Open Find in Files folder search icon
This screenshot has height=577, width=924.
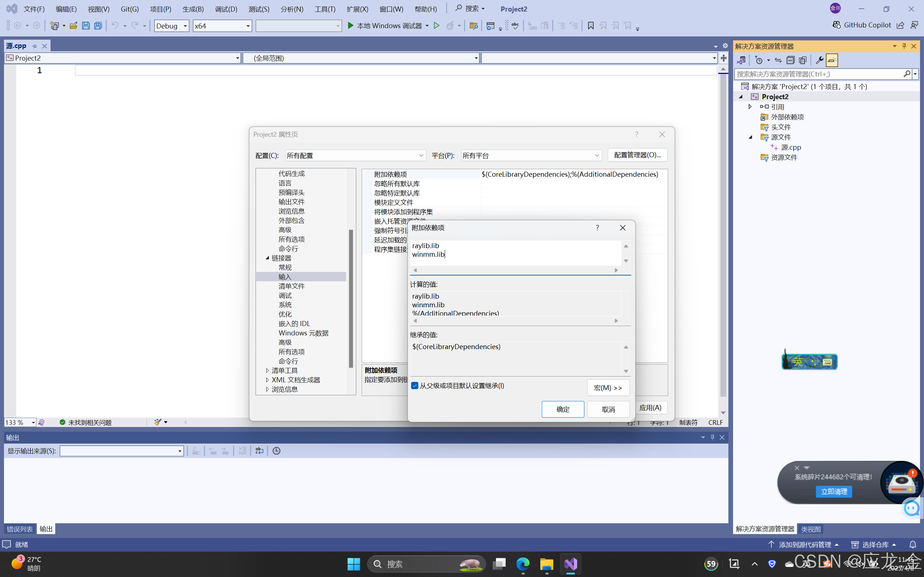pyautogui.click(x=474, y=26)
